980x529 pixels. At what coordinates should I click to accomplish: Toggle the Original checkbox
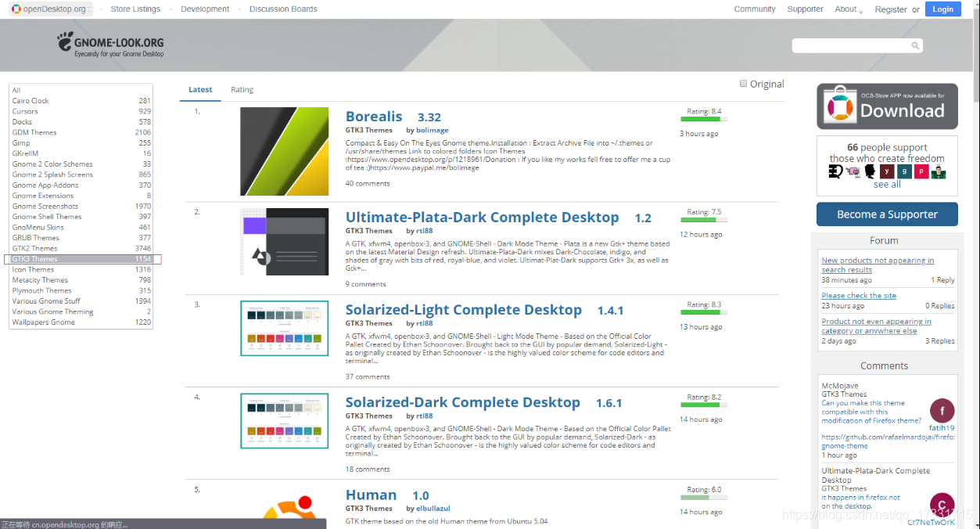[743, 84]
